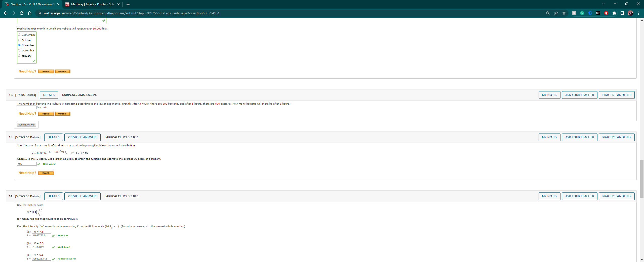Open Read It help for the bacteria question
644x262 pixels.
click(x=46, y=114)
